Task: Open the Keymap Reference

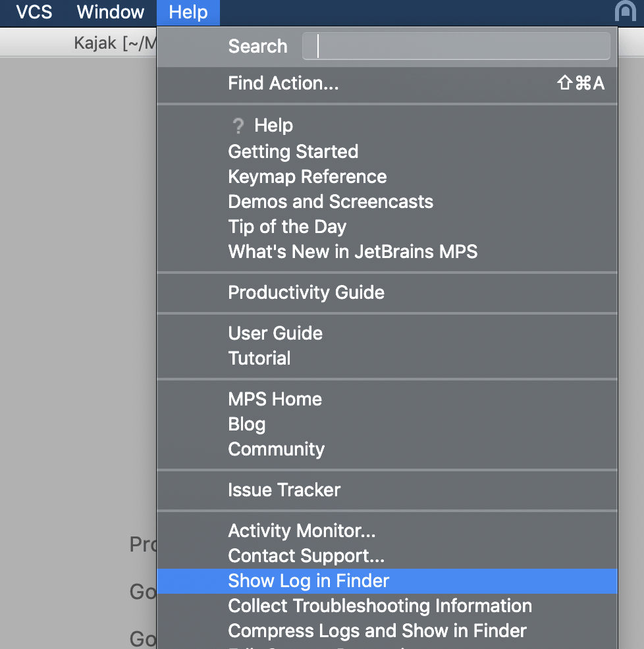Action: pyautogui.click(x=307, y=176)
